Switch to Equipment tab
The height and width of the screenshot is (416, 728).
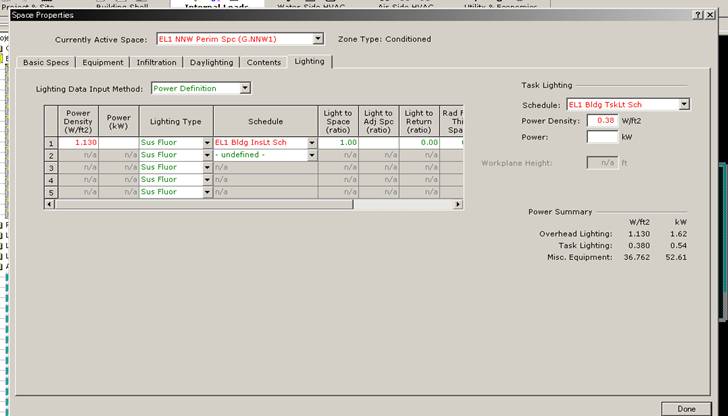coord(103,62)
